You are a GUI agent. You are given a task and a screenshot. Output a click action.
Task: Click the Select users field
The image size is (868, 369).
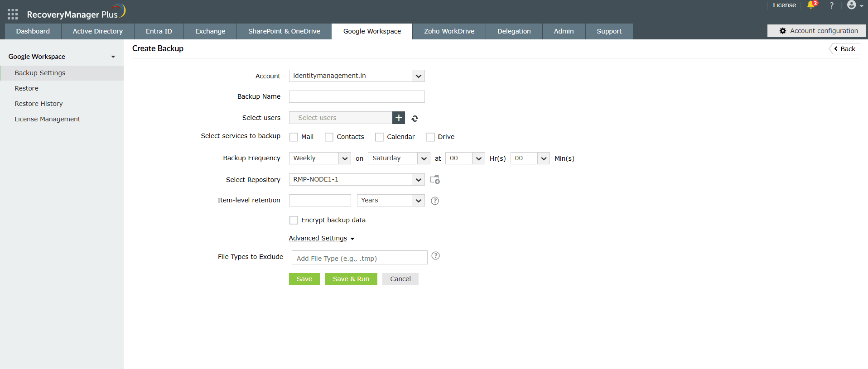(341, 118)
